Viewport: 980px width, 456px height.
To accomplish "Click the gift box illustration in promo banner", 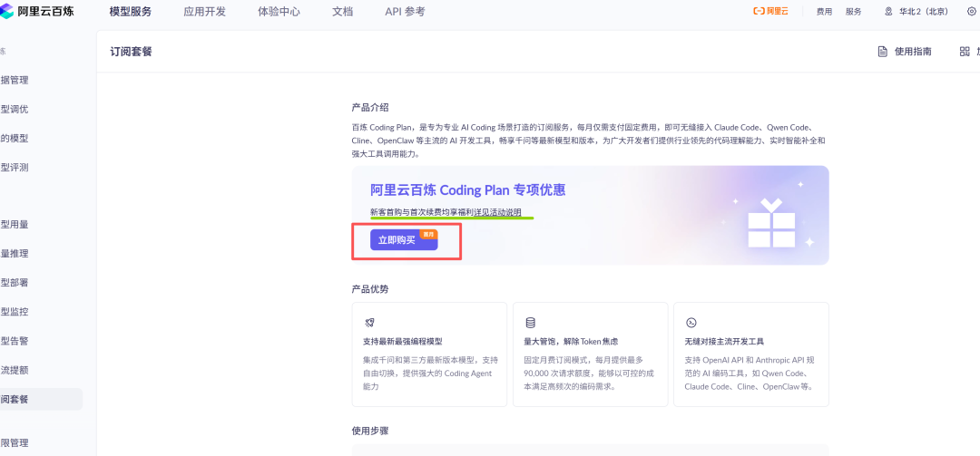I will [771, 222].
